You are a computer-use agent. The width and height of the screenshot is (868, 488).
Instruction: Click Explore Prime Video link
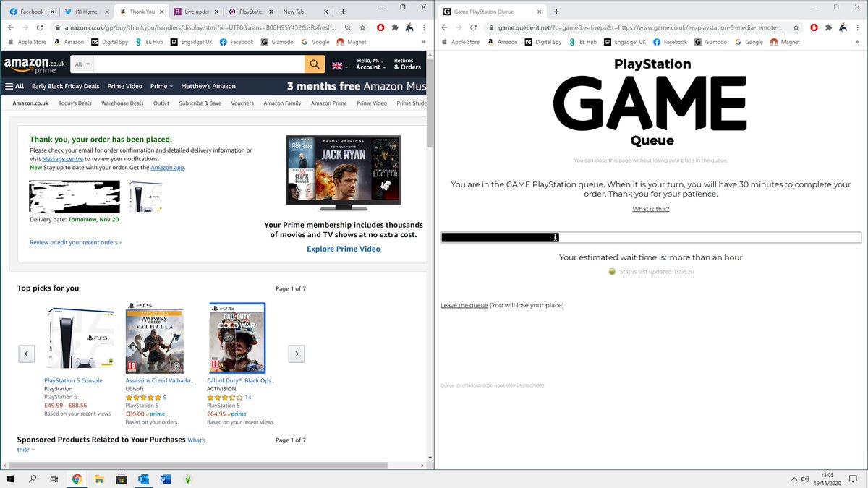coord(344,249)
